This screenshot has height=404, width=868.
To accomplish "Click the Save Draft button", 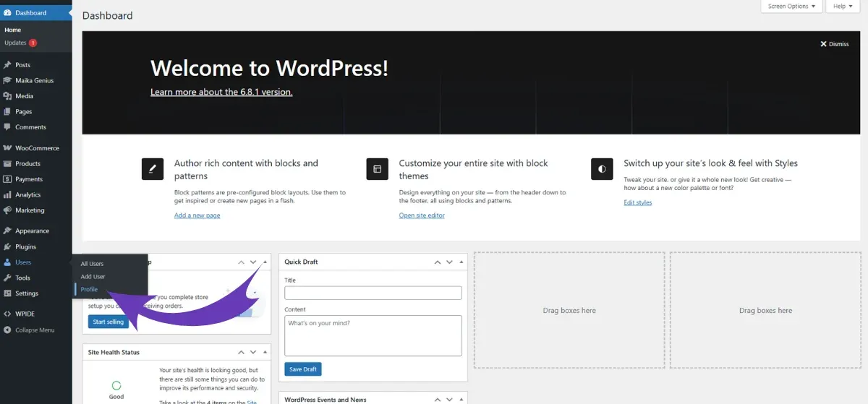I will coord(303,369).
